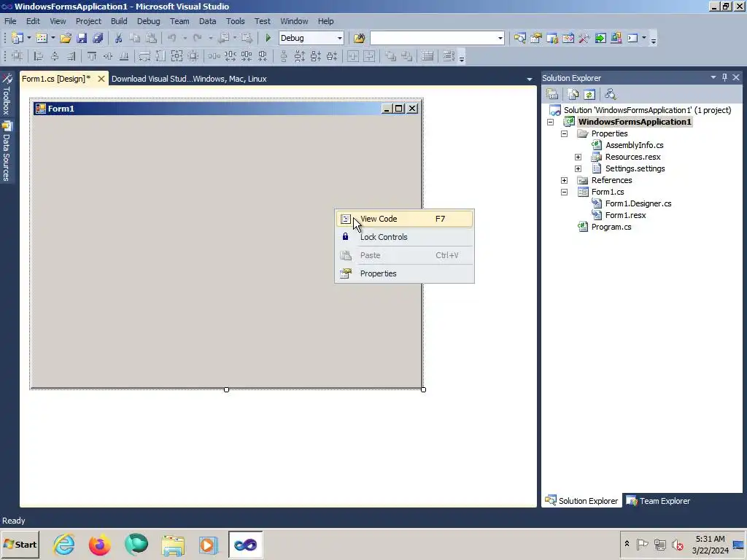Expand the Settings.settings node
This screenshot has height=560, width=747.
(x=578, y=168)
